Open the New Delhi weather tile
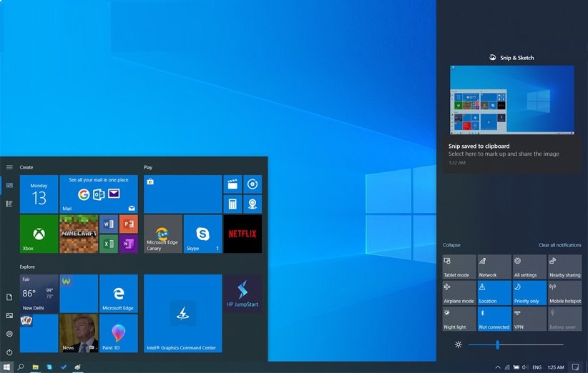The image size is (588, 373). click(x=39, y=294)
